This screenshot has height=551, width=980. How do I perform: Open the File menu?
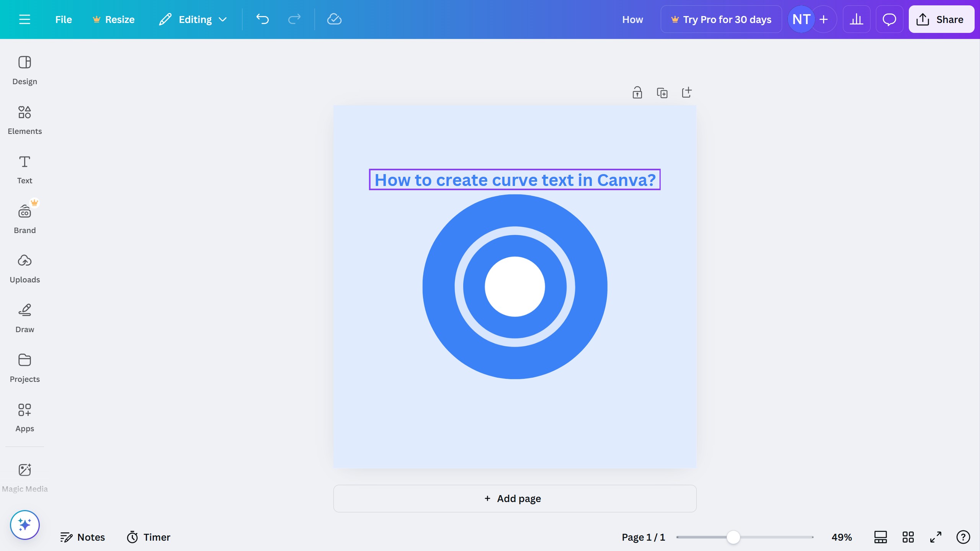coord(63,19)
